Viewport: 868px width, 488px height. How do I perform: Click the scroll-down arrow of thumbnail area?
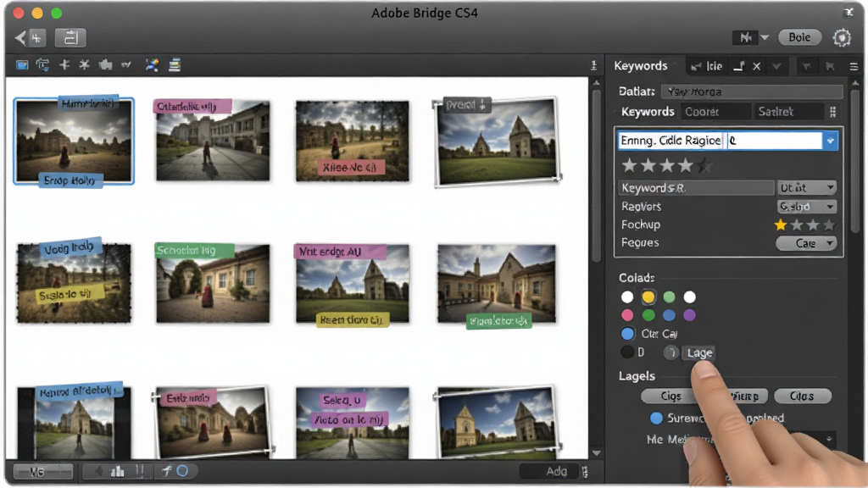[x=596, y=452]
